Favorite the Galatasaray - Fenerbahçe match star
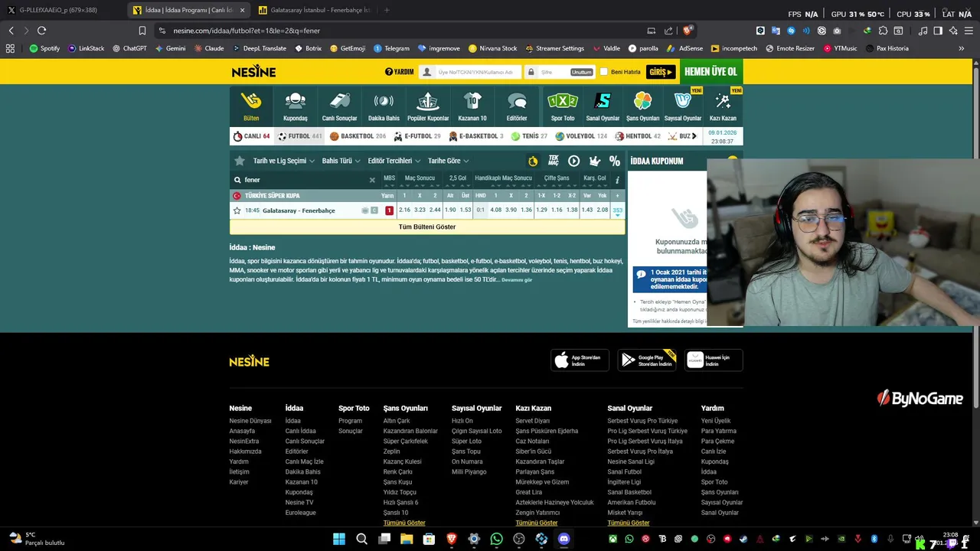The image size is (980, 551). (x=237, y=210)
